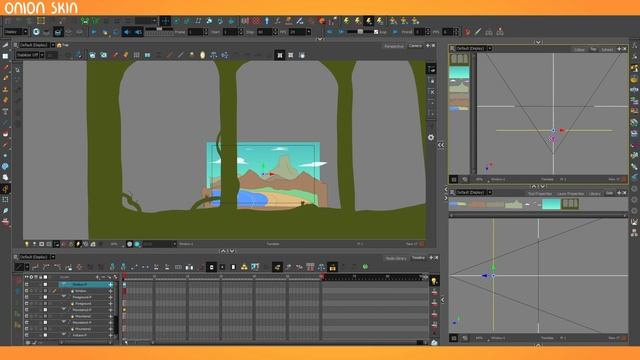This screenshot has height=360, width=640.
Task: Toggle the white colour box of the Foreground-P layer
Action: pyautogui.click(x=45, y=297)
